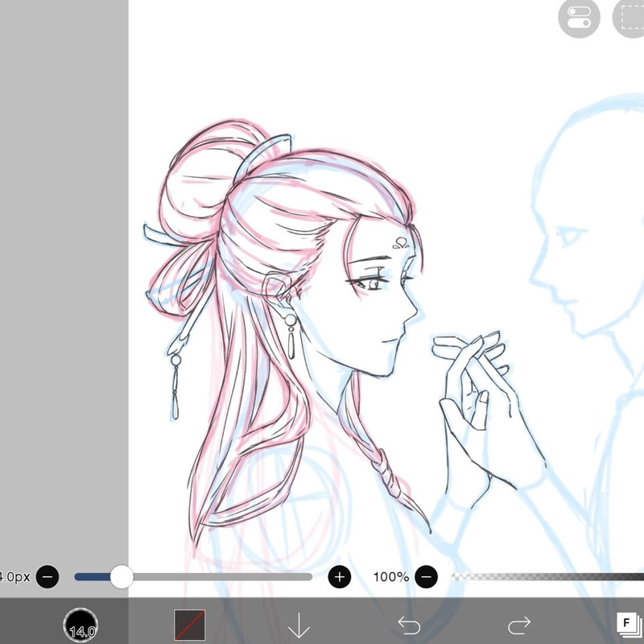Undo the last stroke

[x=409, y=625]
